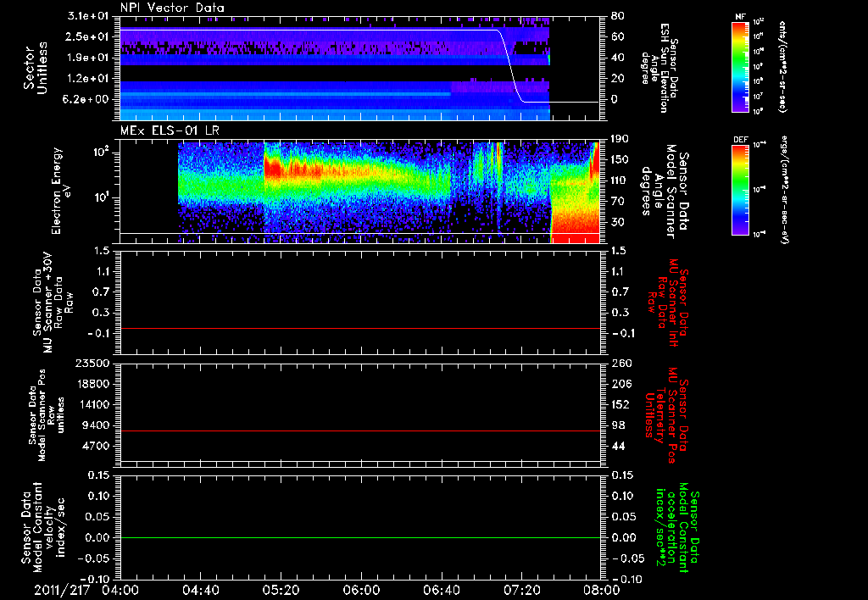This screenshot has width=868, height=600.
Task: Click the MU Scanner +30V Raw Data label
Action: [x=53, y=303]
